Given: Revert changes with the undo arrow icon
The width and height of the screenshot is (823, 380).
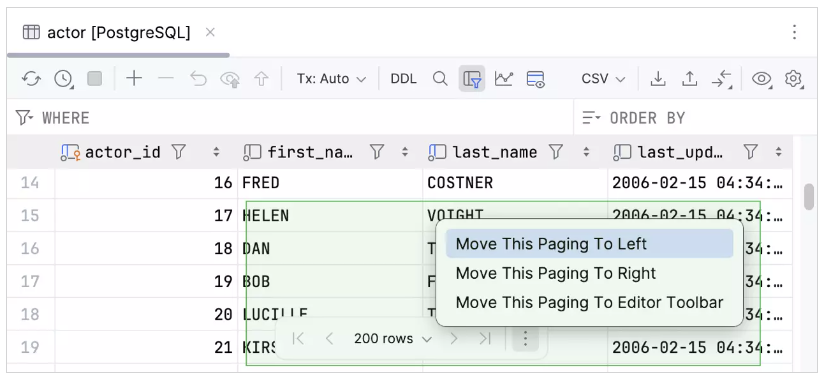Looking at the screenshot, I should pos(198,79).
